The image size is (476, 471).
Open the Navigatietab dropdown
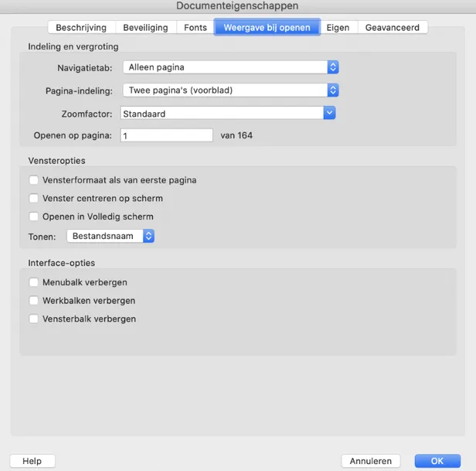231,67
